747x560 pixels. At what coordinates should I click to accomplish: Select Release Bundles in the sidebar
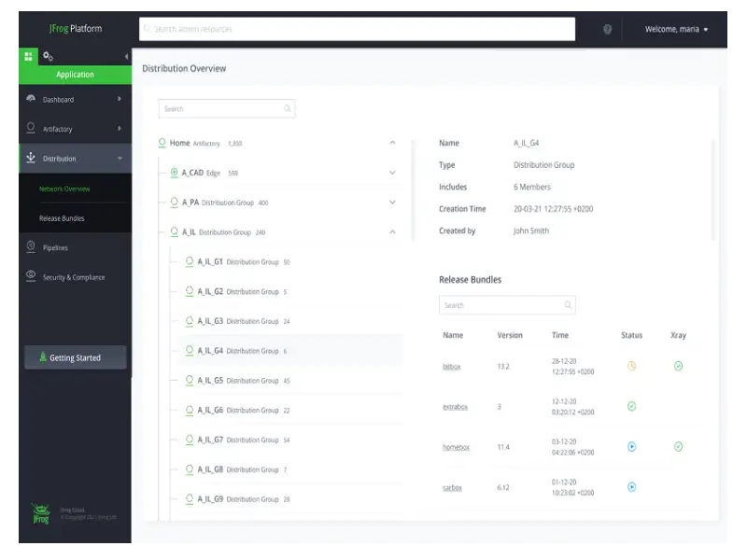[62, 218]
